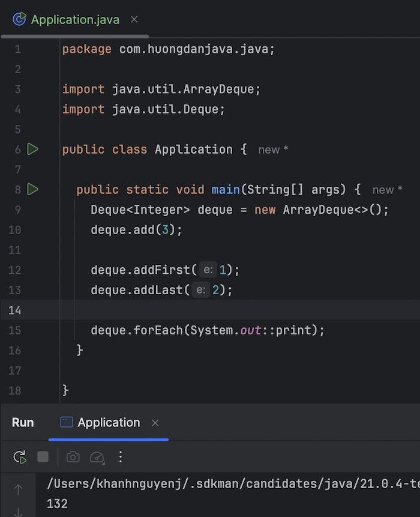Place the cursor on empty line 14
Image resolution: width=420 pixels, height=517 pixels.
240,310
